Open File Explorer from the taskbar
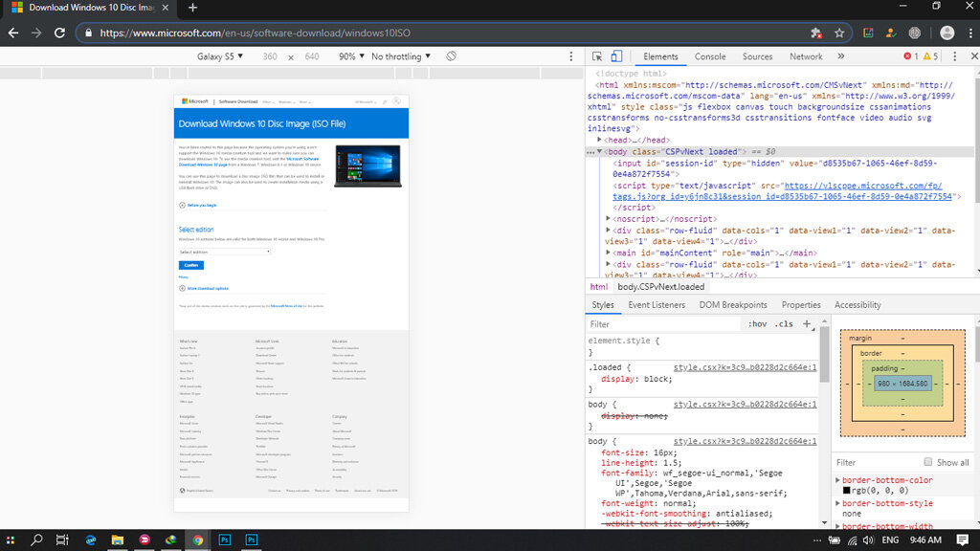Viewport: 980px width, 551px height. click(x=118, y=540)
